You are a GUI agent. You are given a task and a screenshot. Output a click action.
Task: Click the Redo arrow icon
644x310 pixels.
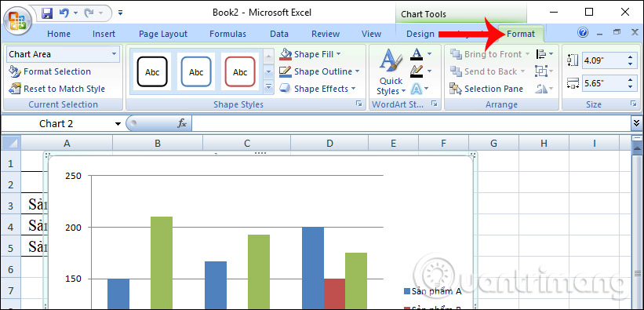(89, 13)
